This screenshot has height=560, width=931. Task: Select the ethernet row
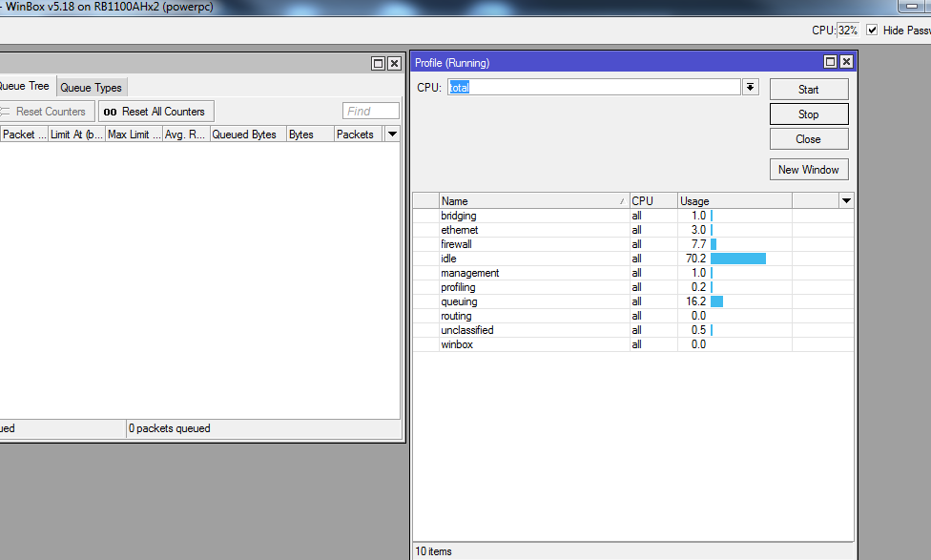pos(633,230)
